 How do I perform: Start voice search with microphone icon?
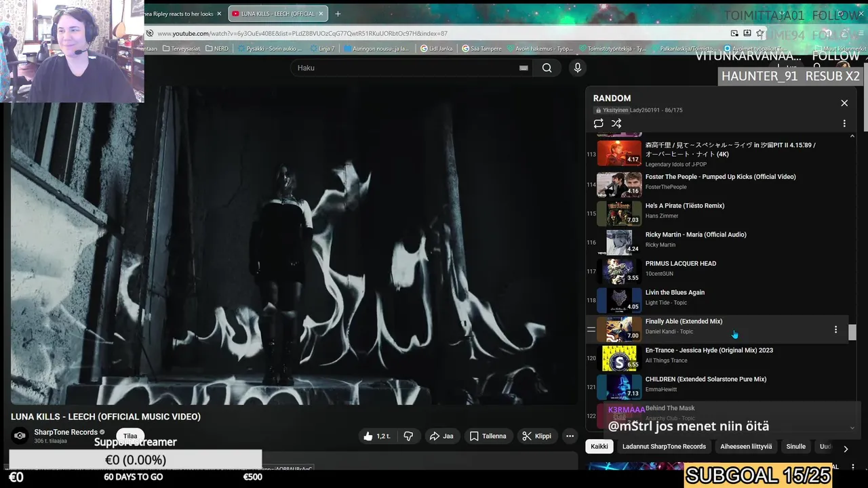pyautogui.click(x=578, y=68)
